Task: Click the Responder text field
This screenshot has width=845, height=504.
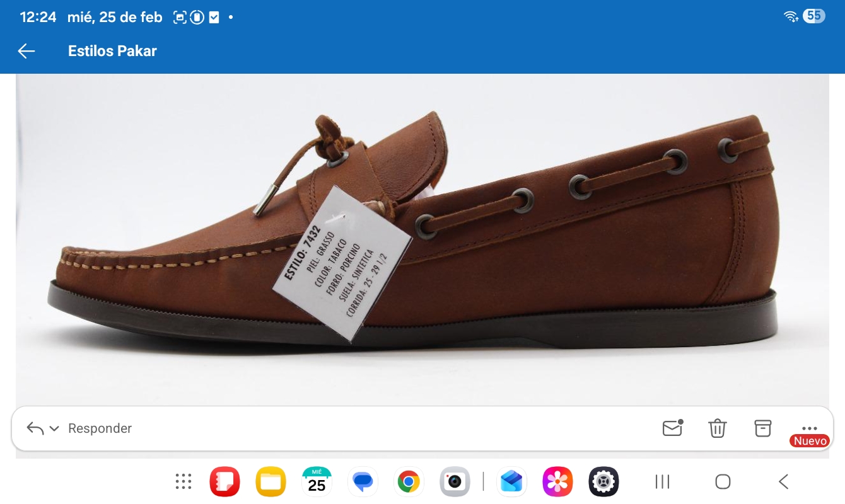Action: [x=100, y=428]
